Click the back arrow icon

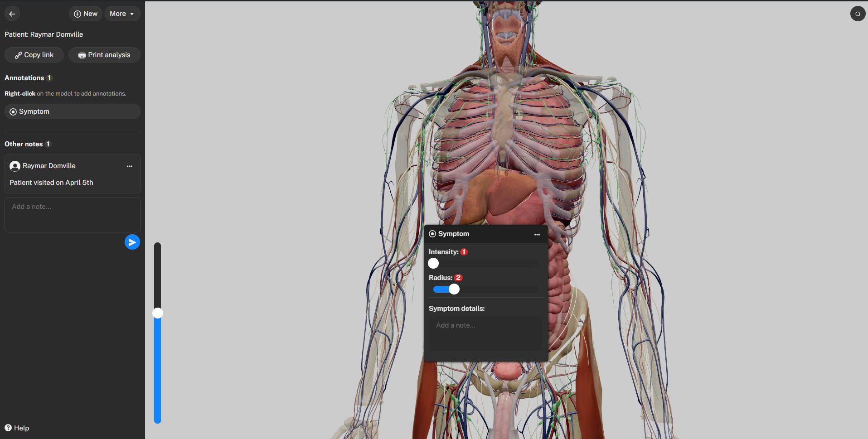pos(12,14)
